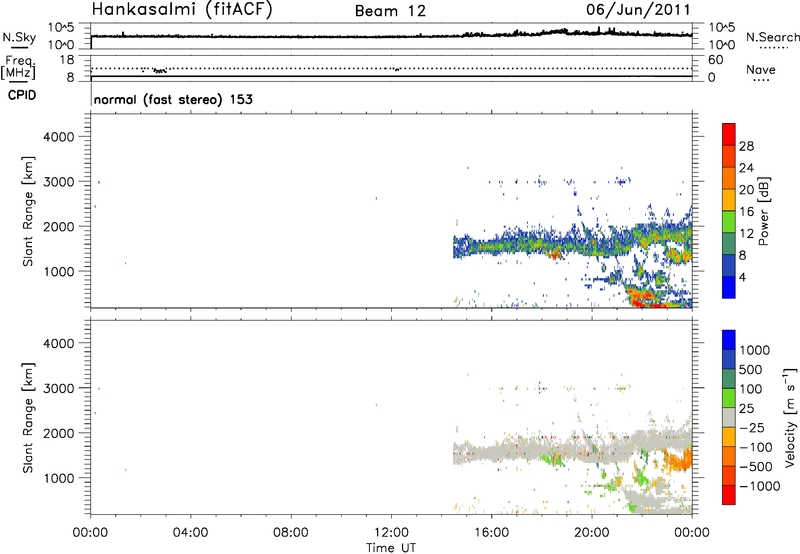The height and width of the screenshot is (554, 800).
Task: Select the 100 label on the Velocity scale
Action: pos(751,389)
